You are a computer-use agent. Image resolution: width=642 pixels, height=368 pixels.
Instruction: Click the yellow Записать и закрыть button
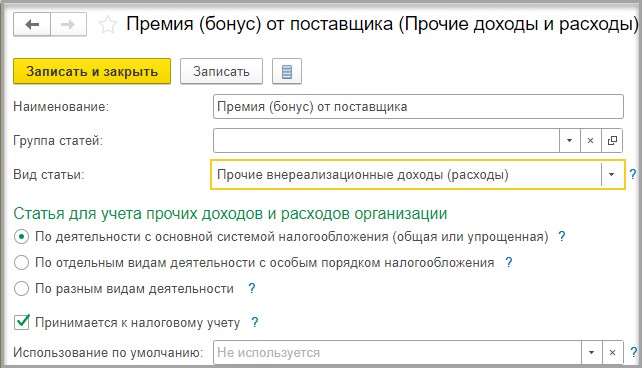pos(92,71)
